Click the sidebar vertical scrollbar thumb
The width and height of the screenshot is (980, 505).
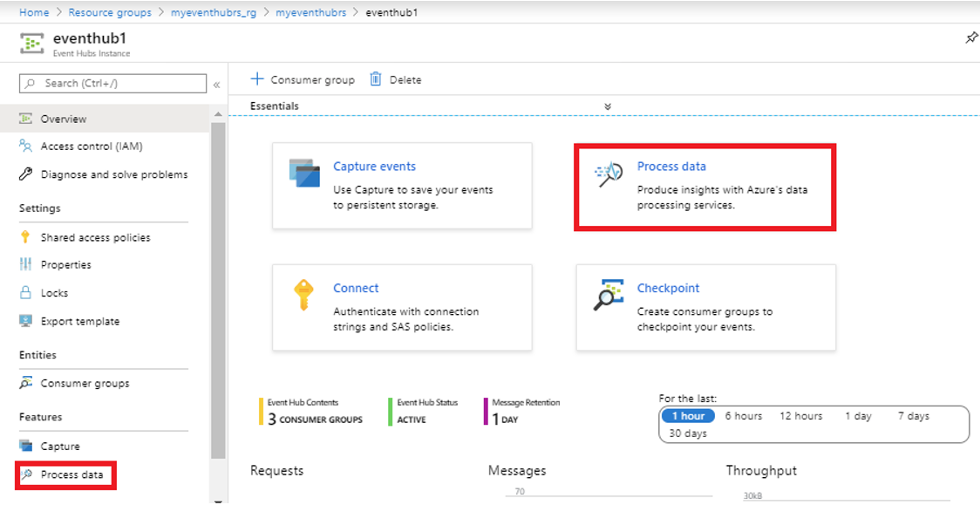(217, 290)
